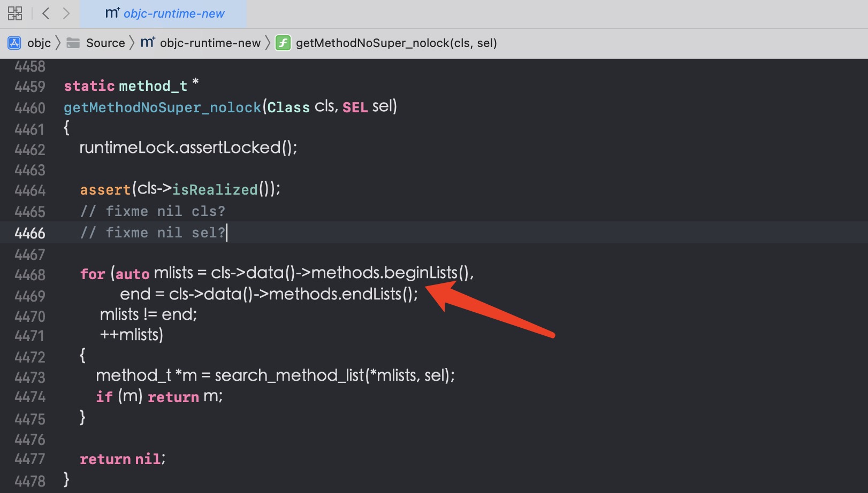
Task: Click the green function icon in breadcrumb
Action: [x=283, y=43]
